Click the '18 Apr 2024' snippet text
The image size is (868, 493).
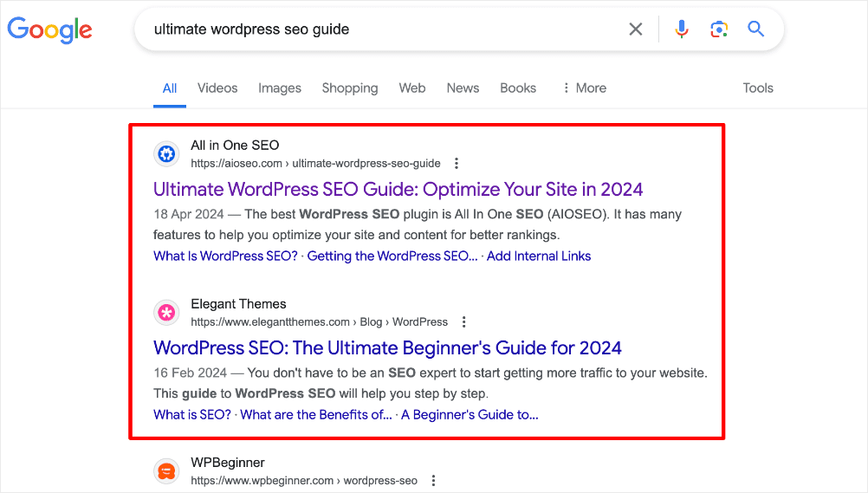point(189,214)
